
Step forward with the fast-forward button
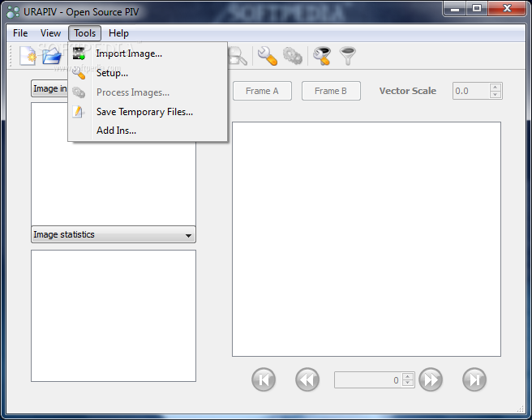pos(431,379)
